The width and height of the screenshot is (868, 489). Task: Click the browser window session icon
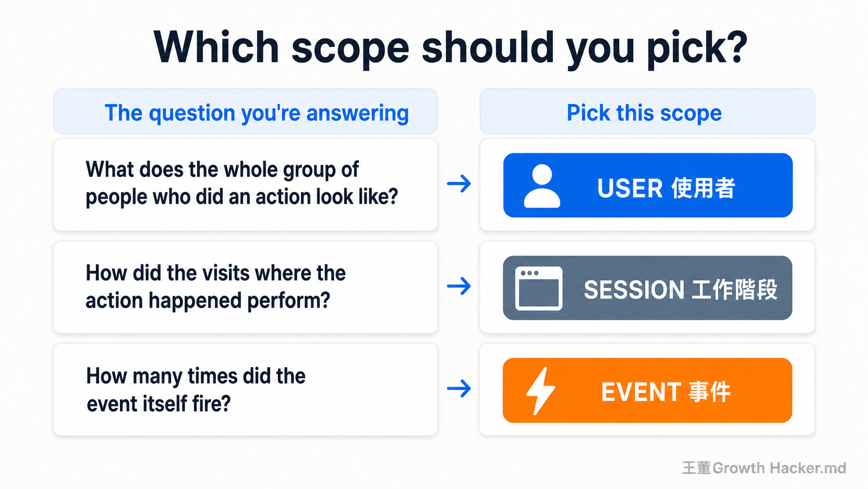(x=538, y=288)
